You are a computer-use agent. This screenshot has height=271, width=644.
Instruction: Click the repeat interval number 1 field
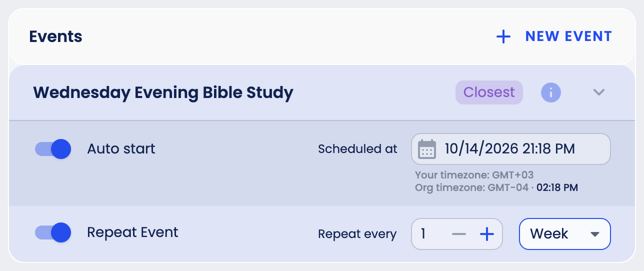(456, 233)
